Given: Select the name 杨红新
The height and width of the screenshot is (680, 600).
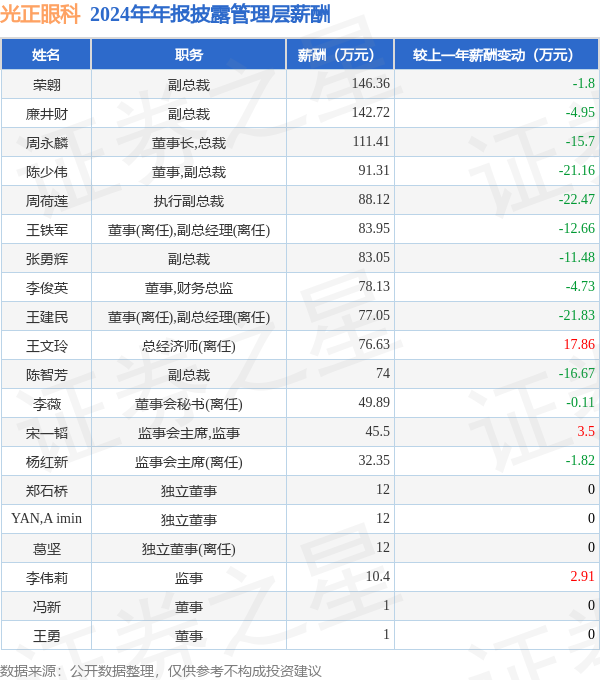Looking at the screenshot, I should (x=46, y=462).
